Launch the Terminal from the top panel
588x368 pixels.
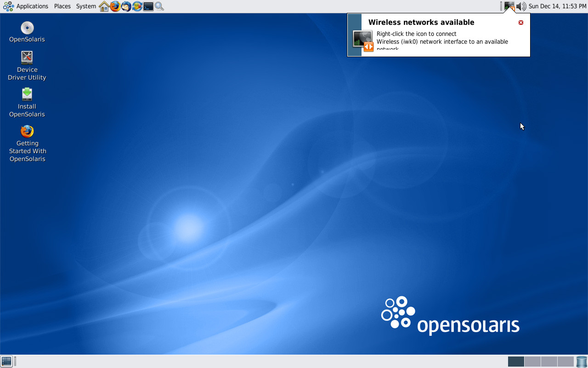pos(148,6)
